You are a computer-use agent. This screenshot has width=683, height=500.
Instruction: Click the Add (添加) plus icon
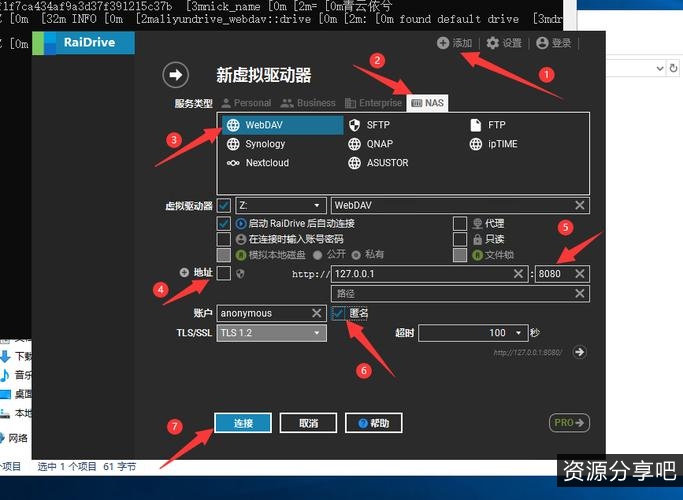click(443, 43)
